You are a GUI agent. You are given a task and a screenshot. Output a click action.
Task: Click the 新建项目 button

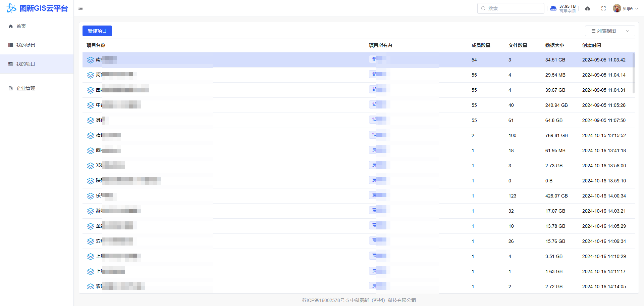tap(97, 31)
